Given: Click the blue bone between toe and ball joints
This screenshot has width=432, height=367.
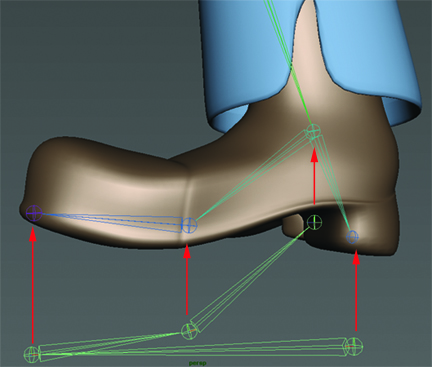Looking at the screenshot, I should click(113, 220).
